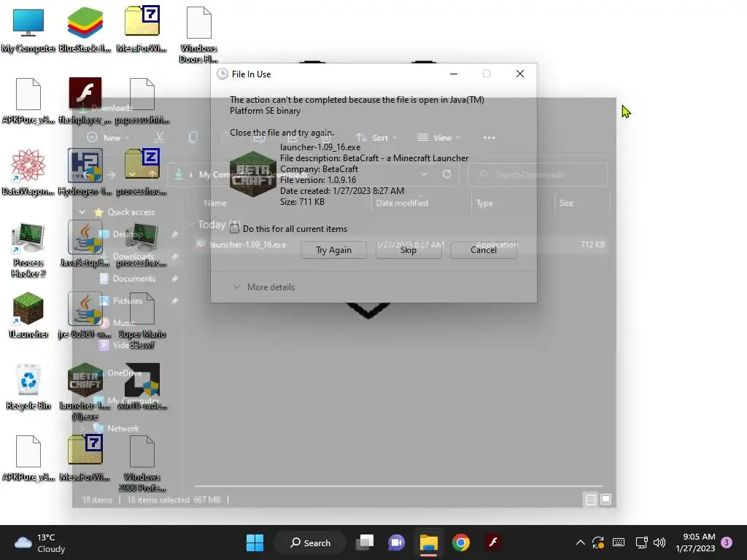Screen dimensions: 747x560
Task: Open weather widget showing 13°C Cloudy
Action: coord(40,542)
